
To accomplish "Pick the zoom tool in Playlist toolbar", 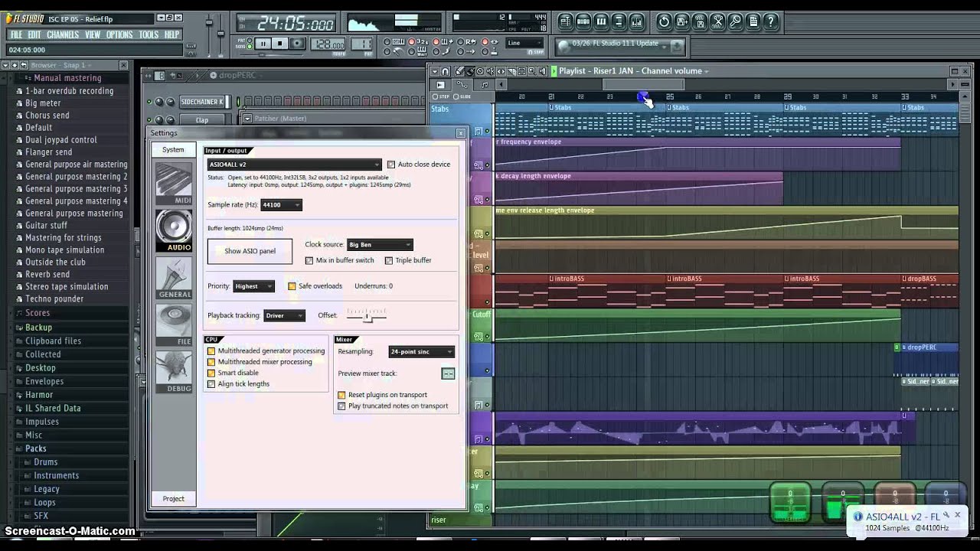I will click(x=532, y=71).
